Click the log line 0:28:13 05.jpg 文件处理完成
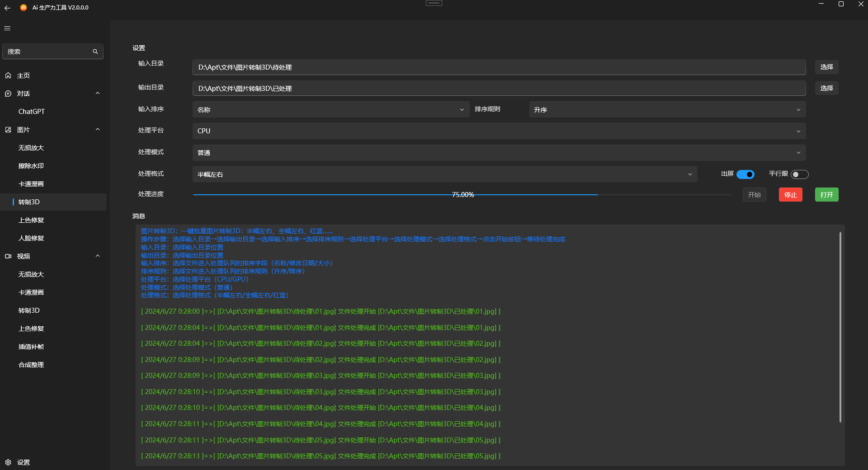 (321, 456)
